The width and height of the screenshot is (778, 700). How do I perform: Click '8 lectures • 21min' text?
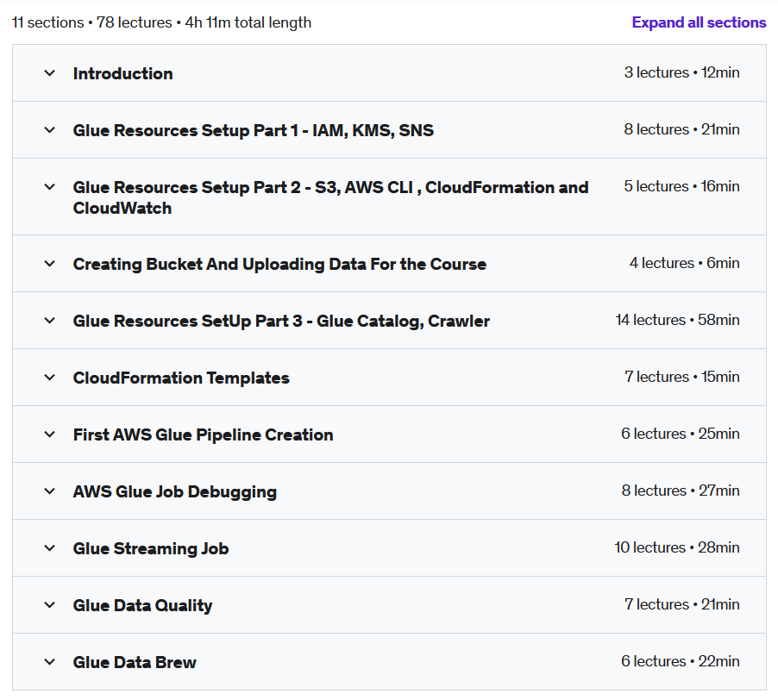coord(681,129)
